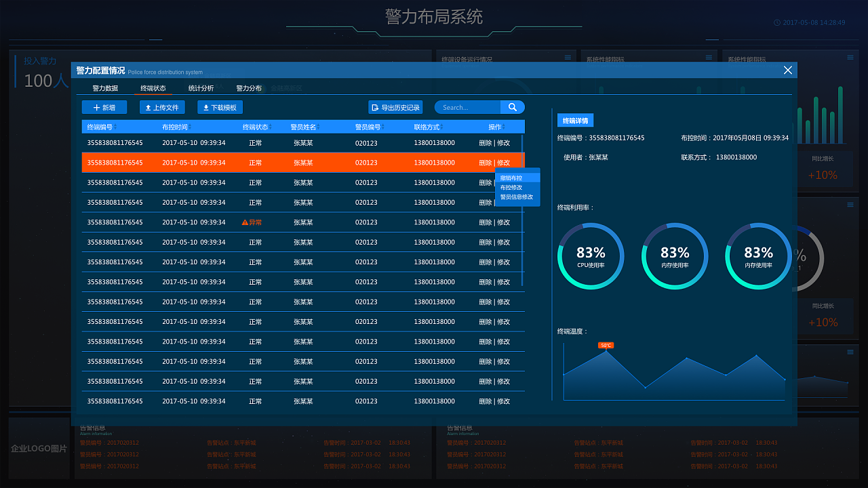Screen dimensions: 868x488
Task: Switch to 统计分析 tab
Action: tap(201, 88)
